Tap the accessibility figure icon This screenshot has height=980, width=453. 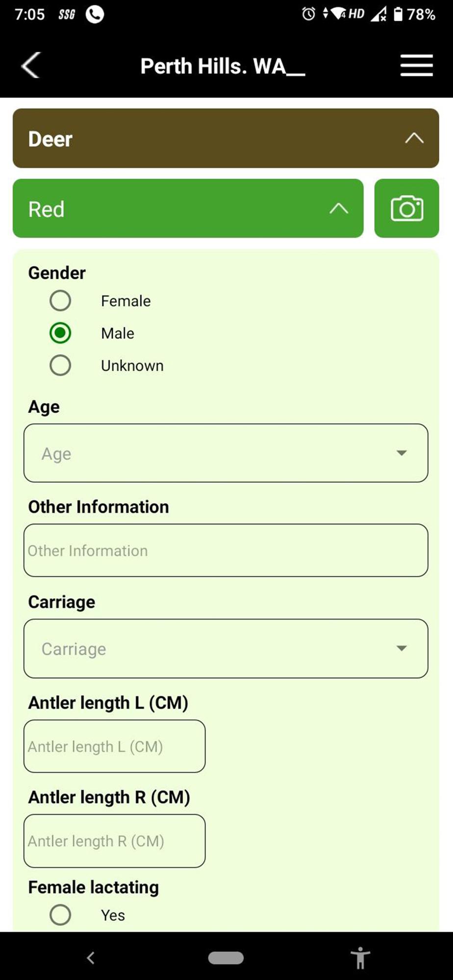pos(360,957)
